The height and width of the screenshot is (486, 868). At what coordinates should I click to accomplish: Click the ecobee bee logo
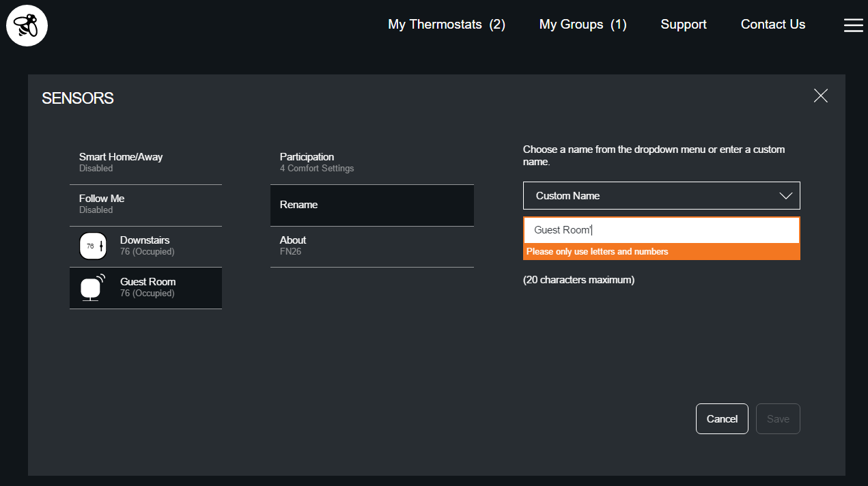(27, 25)
